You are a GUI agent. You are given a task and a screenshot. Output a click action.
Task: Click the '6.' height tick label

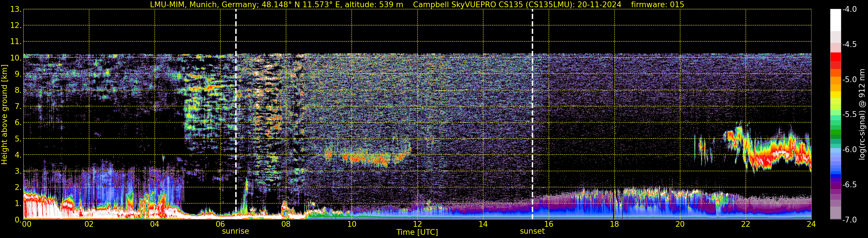18,122
